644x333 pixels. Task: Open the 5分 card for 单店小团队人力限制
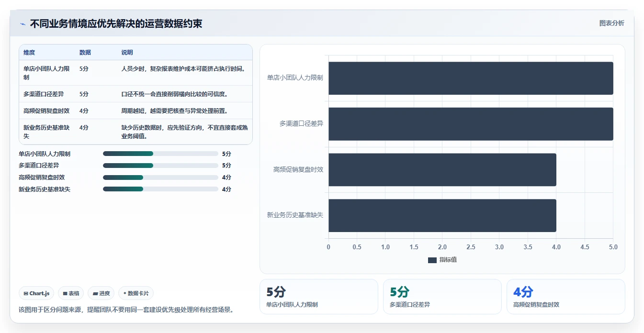[319, 297]
